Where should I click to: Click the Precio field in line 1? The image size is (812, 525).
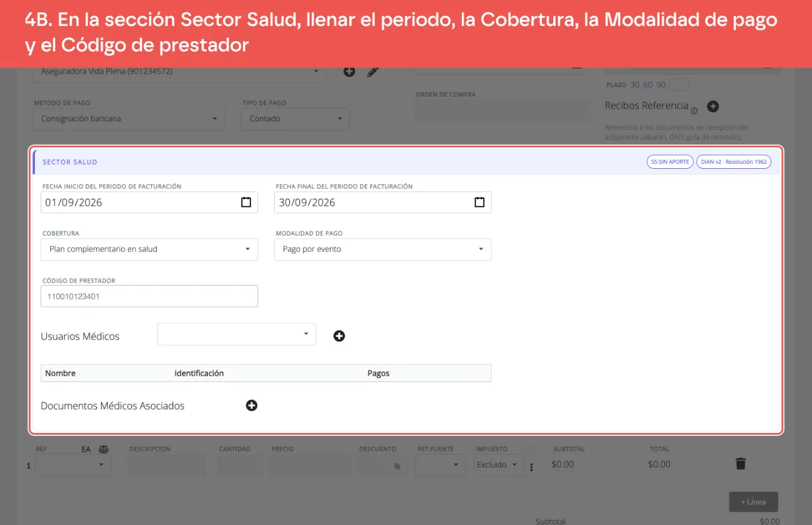point(310,465)
